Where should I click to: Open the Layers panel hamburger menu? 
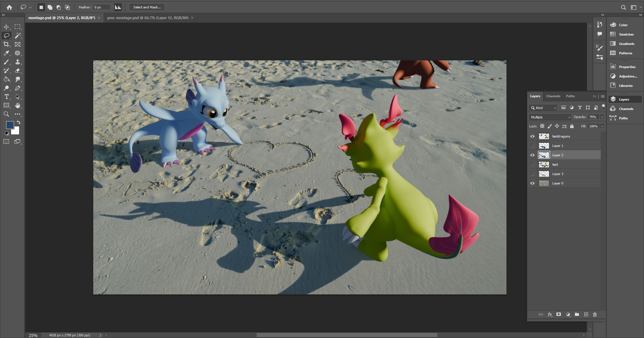(603, 97)
